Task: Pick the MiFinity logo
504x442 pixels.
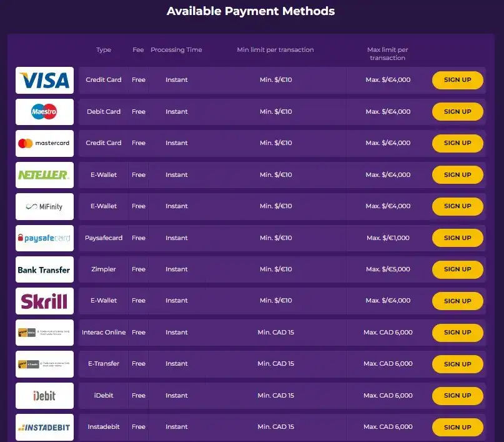Action: coord(44,206)
